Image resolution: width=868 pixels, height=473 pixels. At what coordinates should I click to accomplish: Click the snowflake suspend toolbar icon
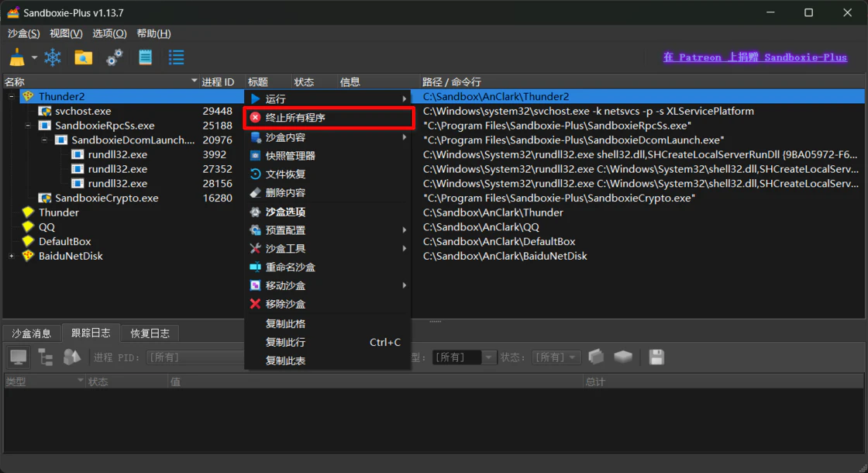(53, 57)
